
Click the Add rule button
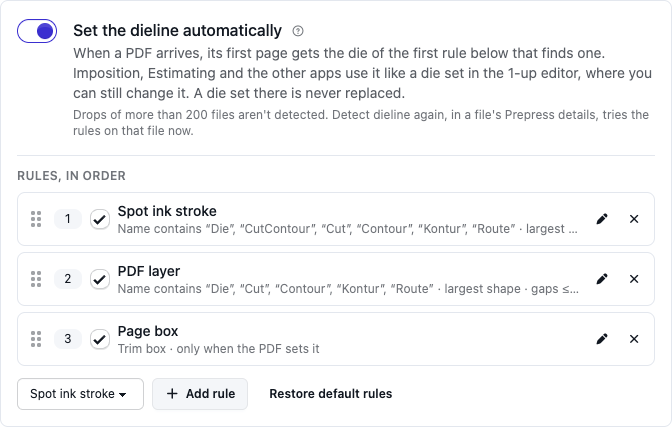[x=200, y=394]
